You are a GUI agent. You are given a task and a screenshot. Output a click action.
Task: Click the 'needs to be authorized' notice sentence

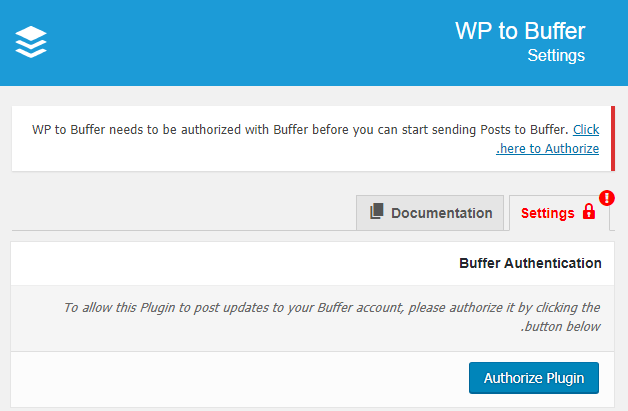(x=300, y=129)
